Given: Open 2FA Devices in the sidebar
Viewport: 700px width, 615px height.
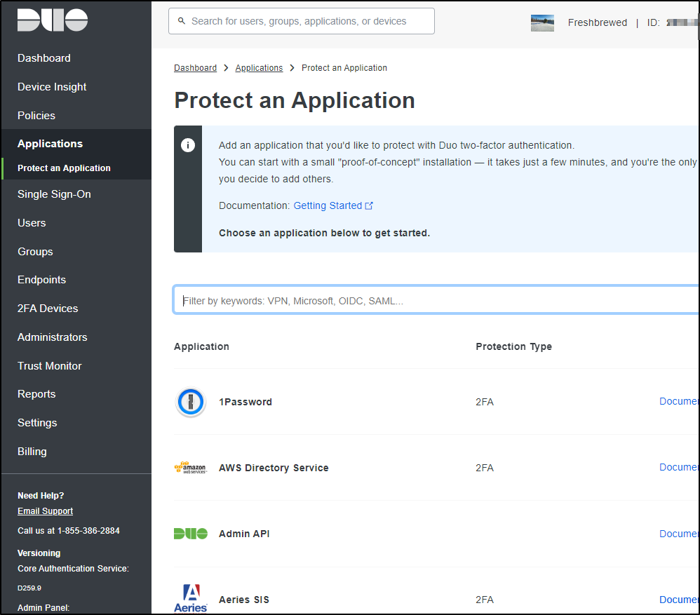Looking at the screenshot, I should click(x=48, y=309).
